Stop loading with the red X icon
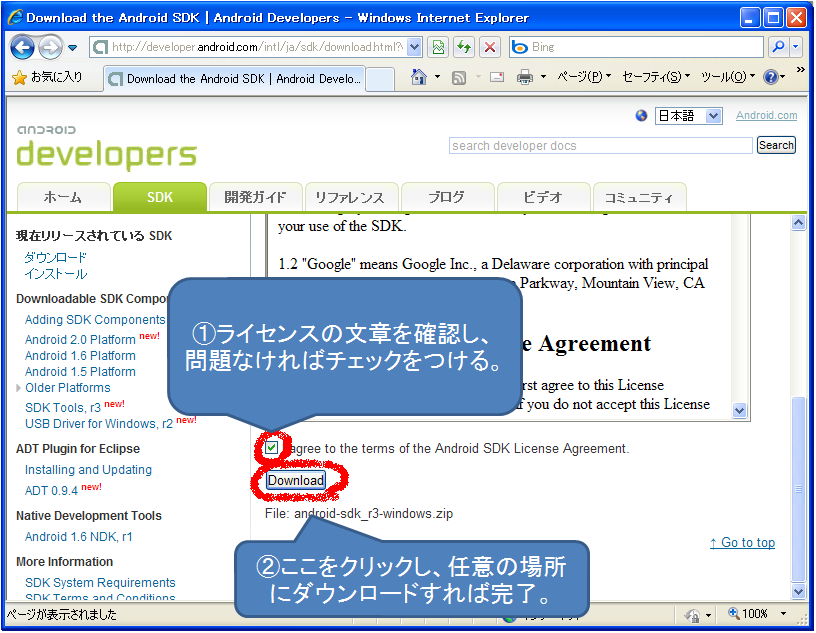The width and height of the screenshot is (816, 633). [x=490, y=47]
